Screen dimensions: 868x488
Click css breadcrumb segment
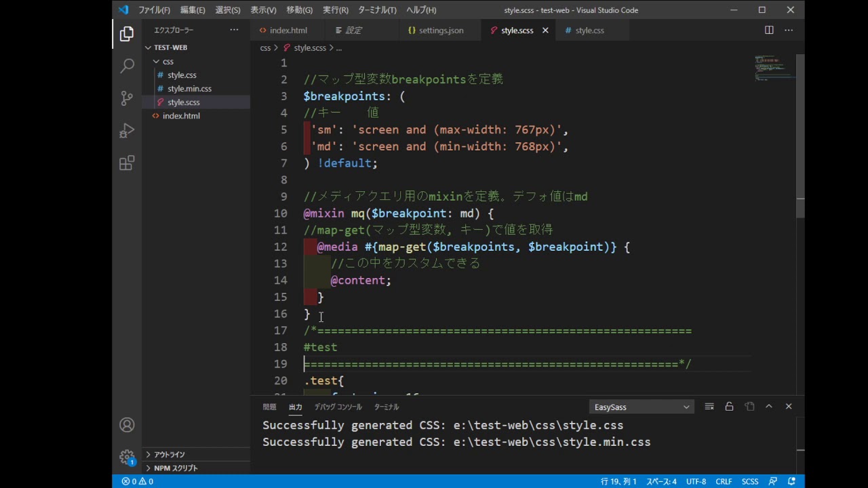[x=265, y=47]
